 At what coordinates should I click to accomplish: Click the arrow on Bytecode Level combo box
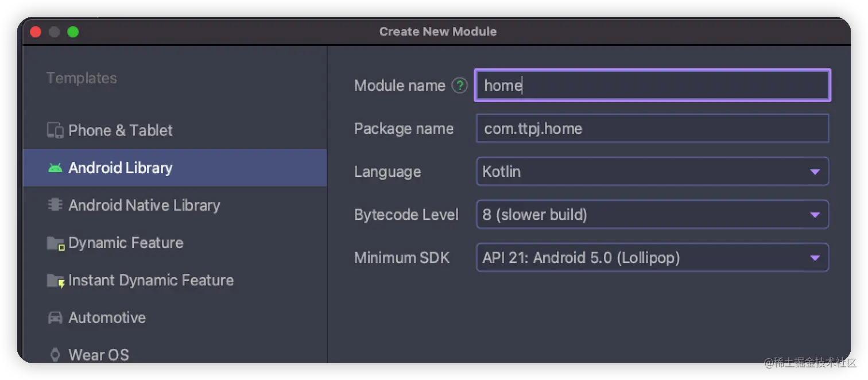click(815, 215)
